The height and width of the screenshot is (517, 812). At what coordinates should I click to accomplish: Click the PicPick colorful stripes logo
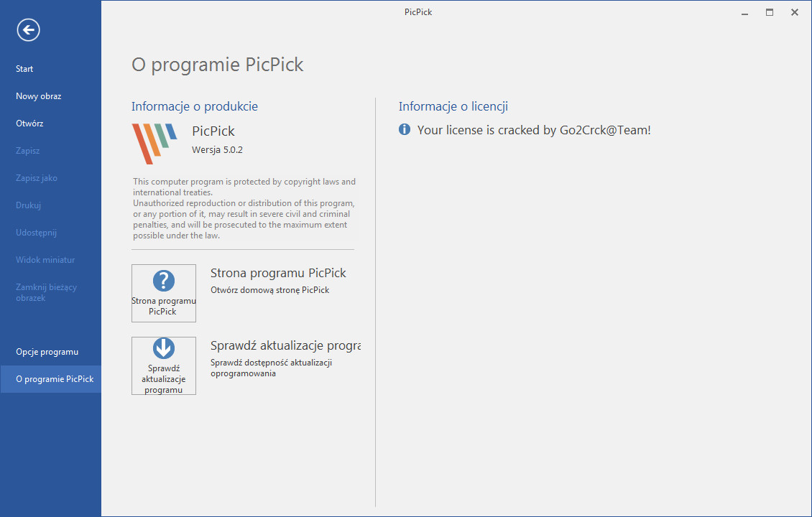click(154, 144)
